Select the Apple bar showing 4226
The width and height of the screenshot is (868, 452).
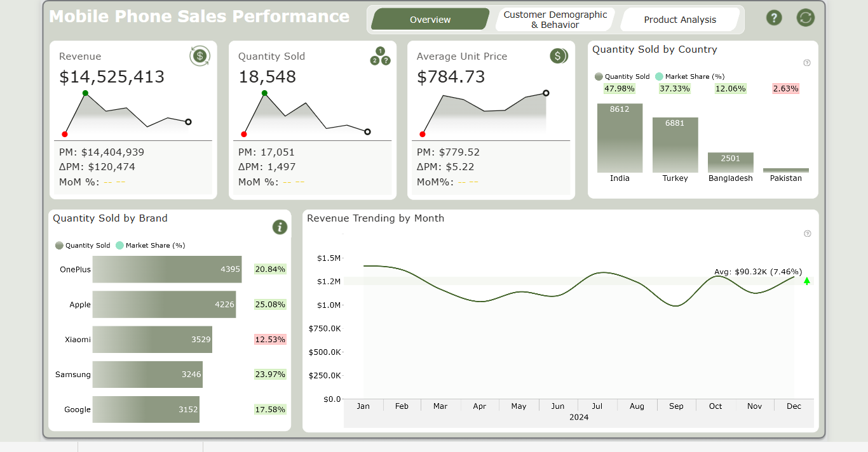[164, 304]
